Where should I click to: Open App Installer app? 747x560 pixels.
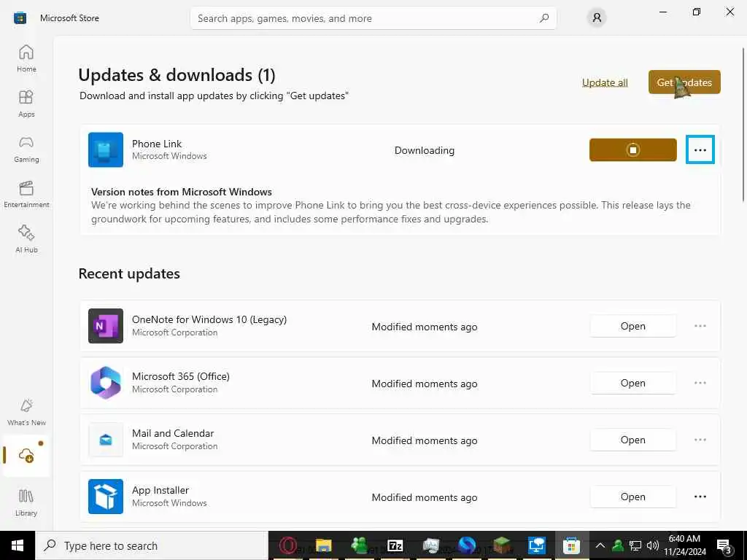[x=632, y=497]
